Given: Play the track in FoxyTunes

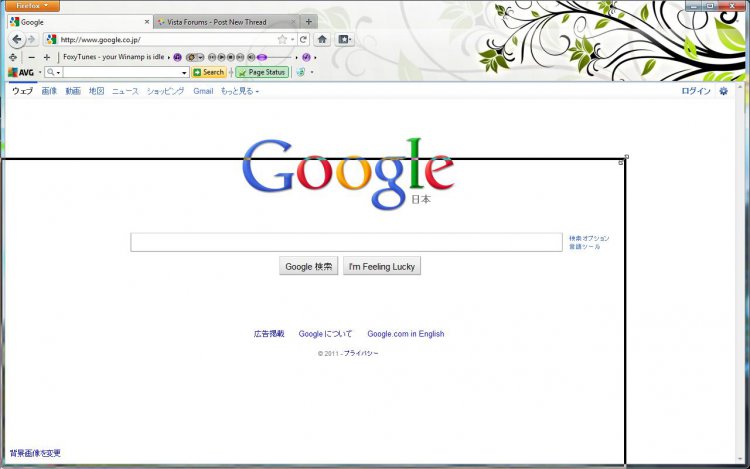Looking at the screenshot, I should point(221,57).
